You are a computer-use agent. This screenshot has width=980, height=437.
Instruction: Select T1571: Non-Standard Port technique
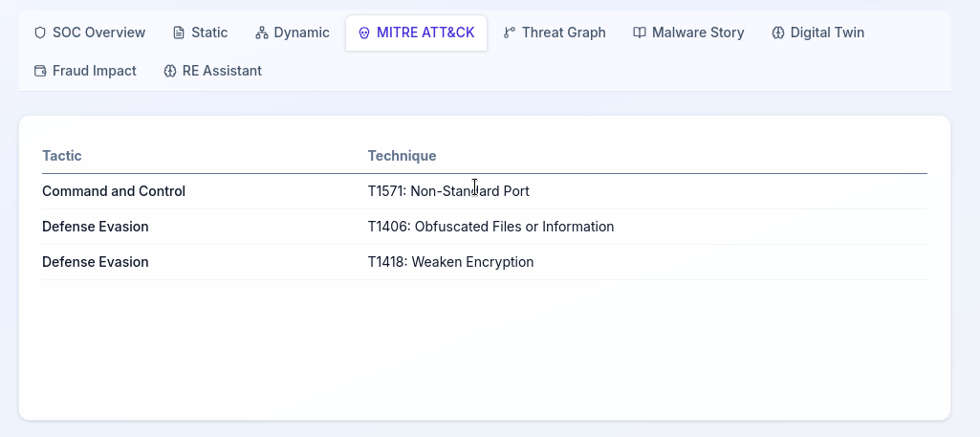coord(448,191)
